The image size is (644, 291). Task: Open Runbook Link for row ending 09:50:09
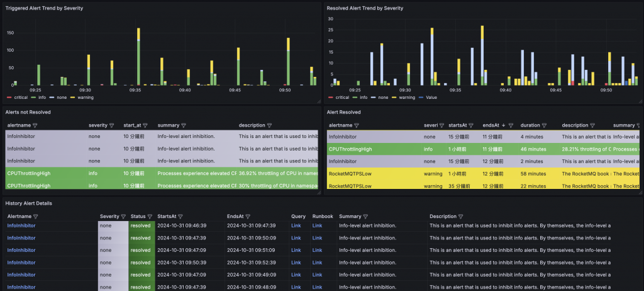pos(317,238)
